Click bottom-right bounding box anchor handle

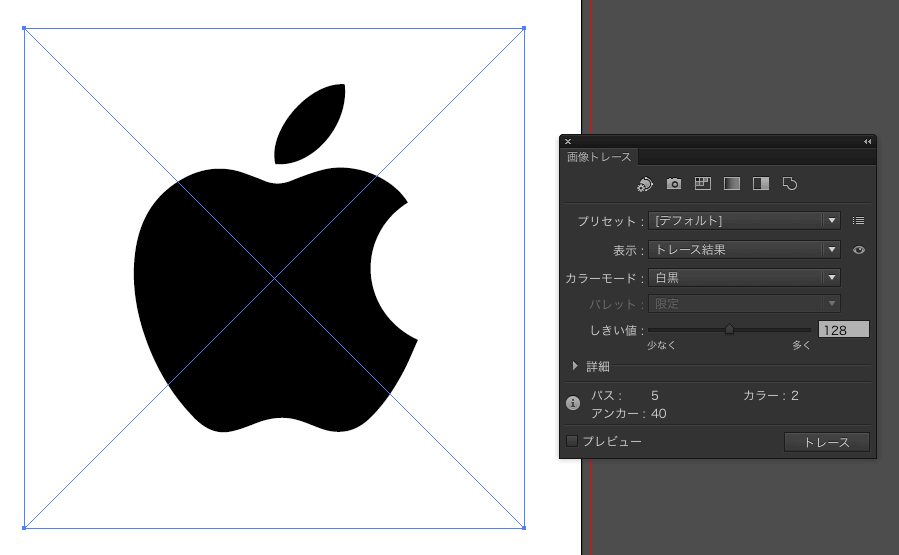(524, 527)
